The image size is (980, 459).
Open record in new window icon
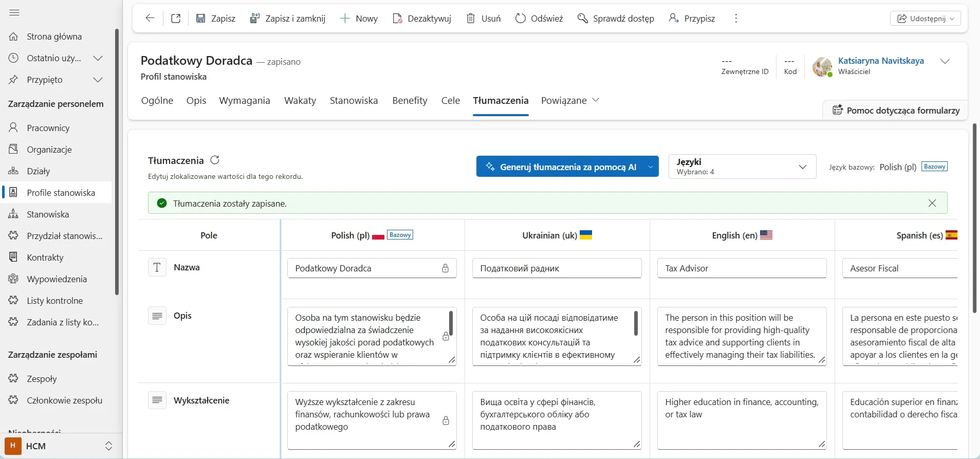coord(176,19)
